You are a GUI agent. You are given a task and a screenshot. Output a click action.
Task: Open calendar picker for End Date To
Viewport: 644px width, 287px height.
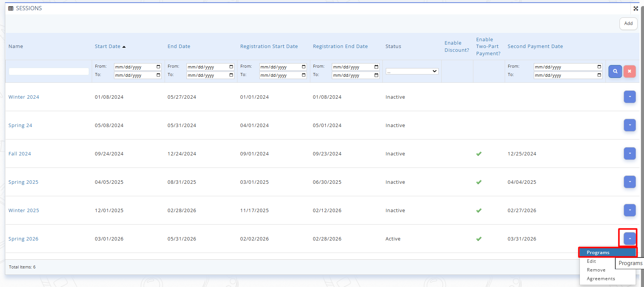231,75
